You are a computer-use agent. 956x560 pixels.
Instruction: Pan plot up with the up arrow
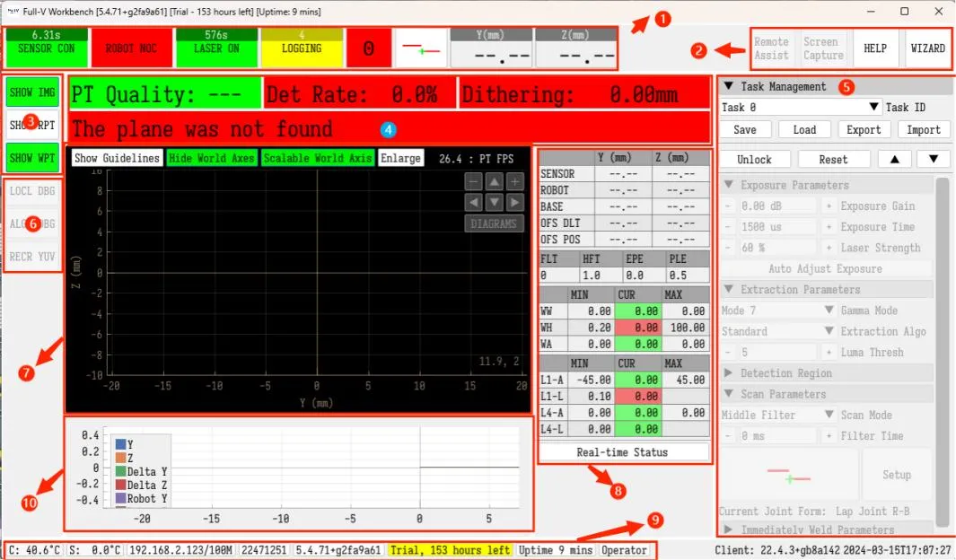tap(495, 181)
